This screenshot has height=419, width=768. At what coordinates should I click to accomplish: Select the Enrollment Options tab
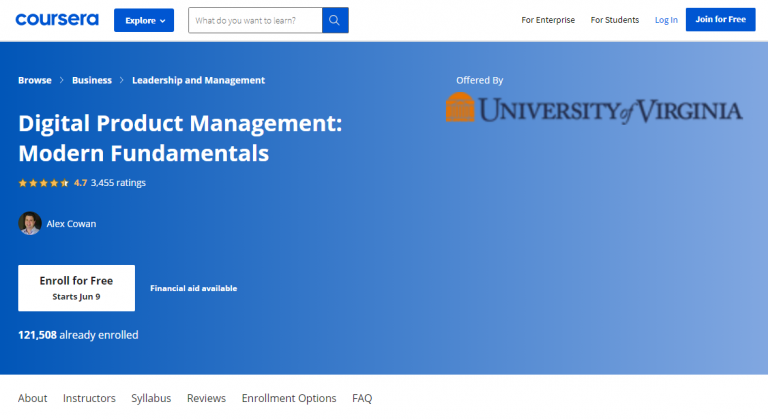point(289,398)
